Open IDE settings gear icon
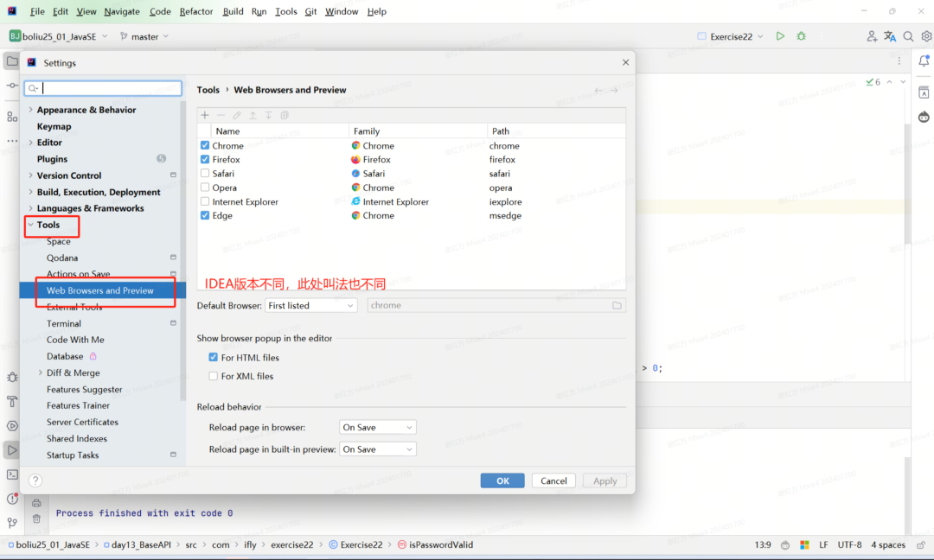934x560 pixels. [x=926, y=36]
